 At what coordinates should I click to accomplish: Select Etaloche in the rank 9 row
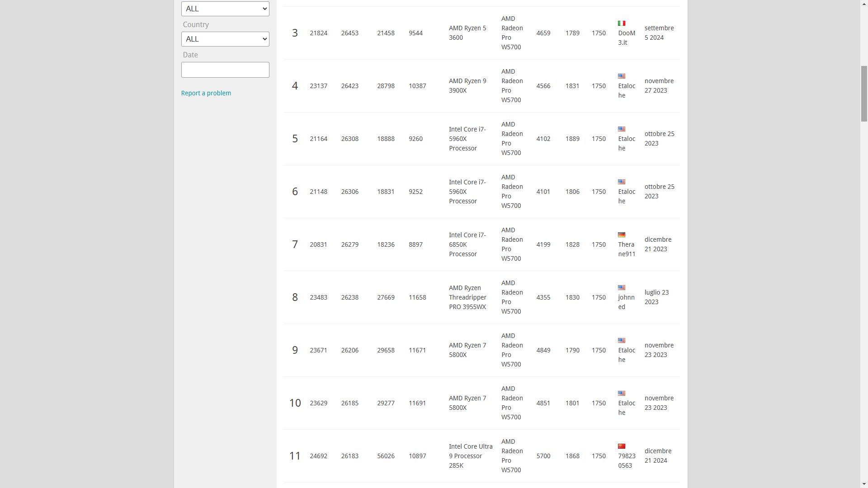click(627, 355)
